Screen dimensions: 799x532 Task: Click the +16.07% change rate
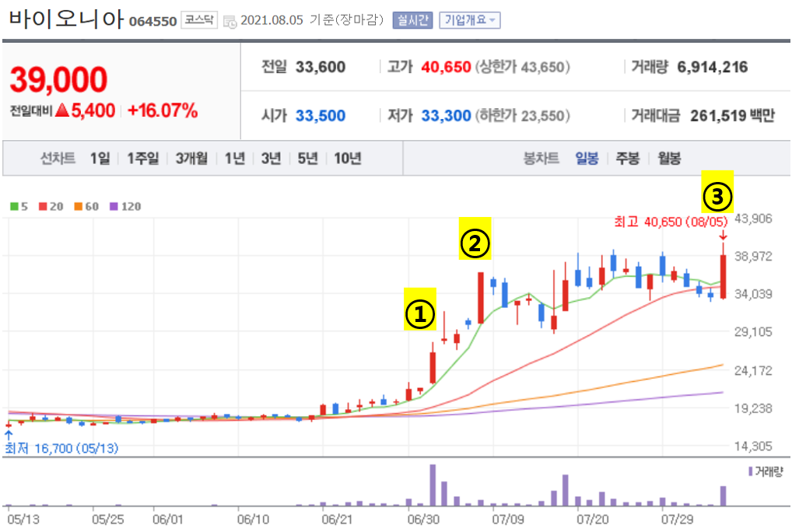point(163,110)
